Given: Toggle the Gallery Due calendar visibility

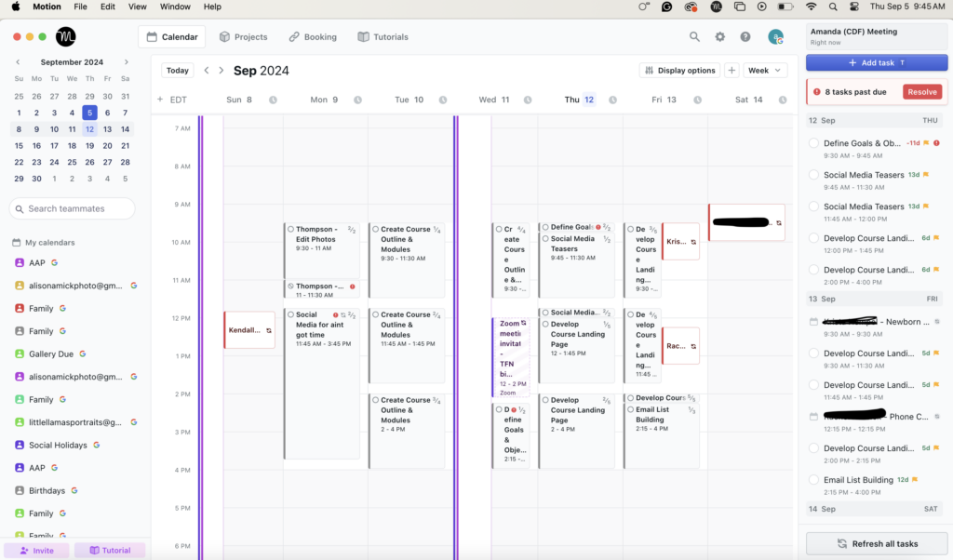Looking at the screenshot, I should coord(20,353).
